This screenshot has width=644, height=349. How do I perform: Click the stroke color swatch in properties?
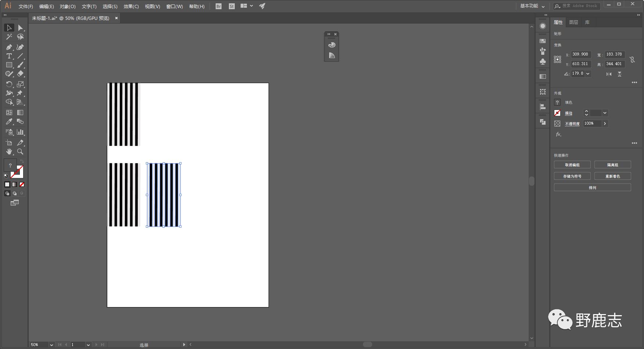(557, 113)
